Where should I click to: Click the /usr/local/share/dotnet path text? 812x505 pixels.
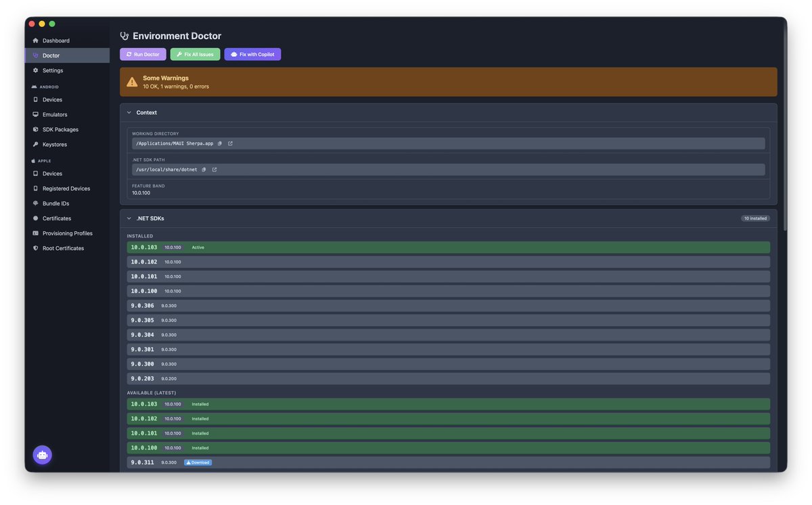point(166,170)
